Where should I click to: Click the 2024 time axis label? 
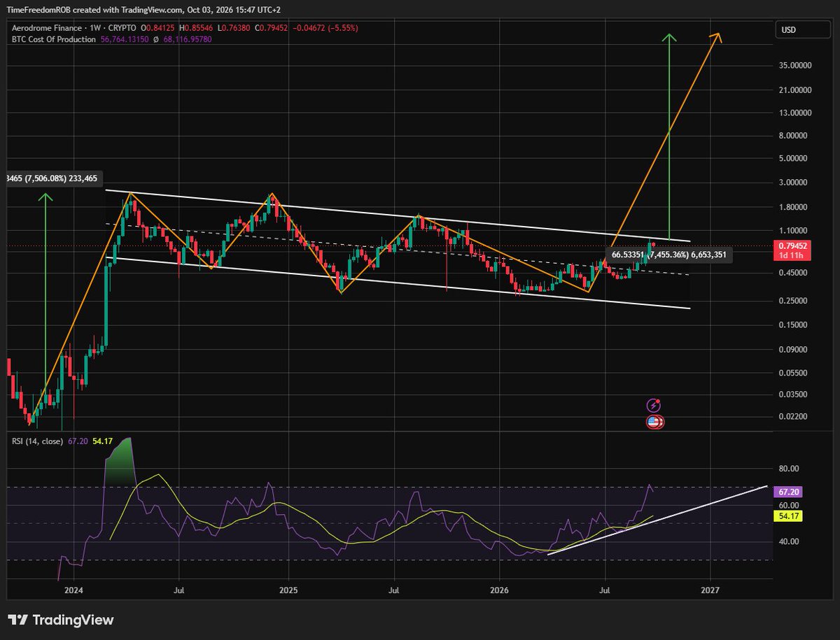(x=73, y=591)
